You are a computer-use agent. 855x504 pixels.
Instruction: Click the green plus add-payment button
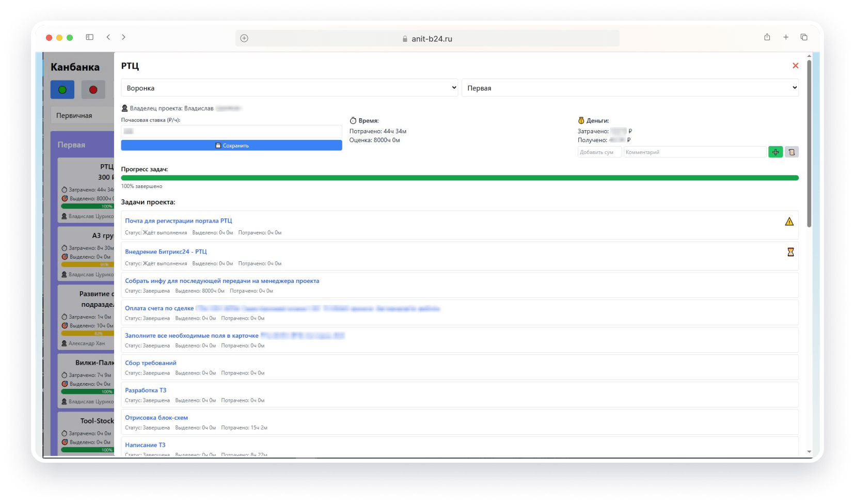[x=775, y=152]
